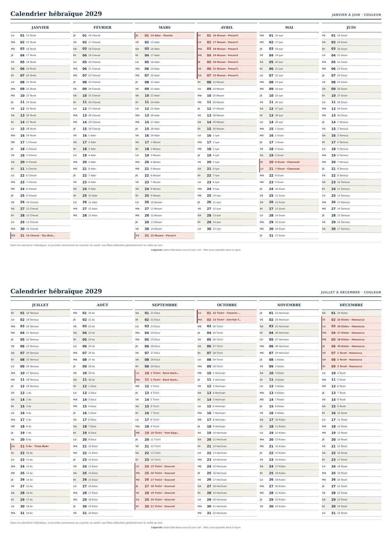Select the JUILLET À DÉCEMBRE · COULEUR label

click(x=351, y=292)
